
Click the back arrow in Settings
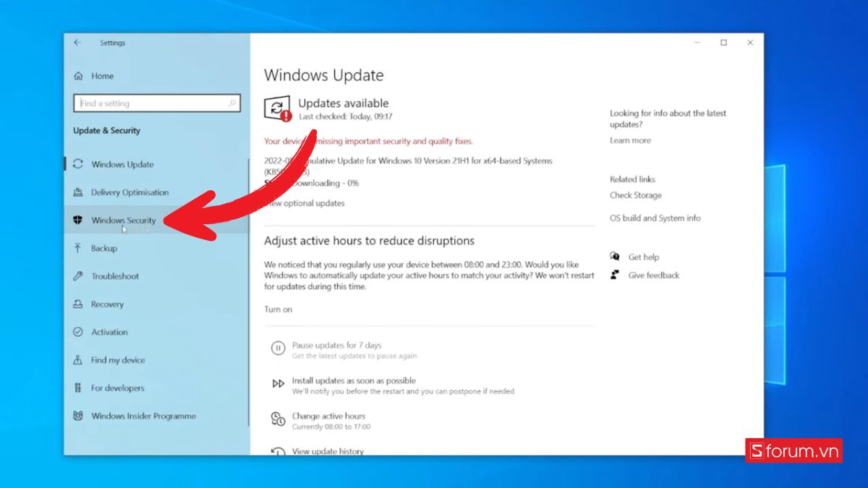click(77, 43)
